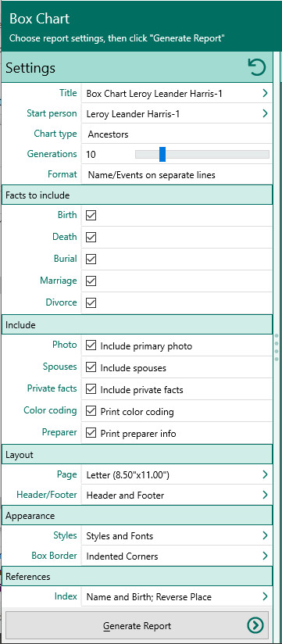Toggle Print color coding checkbox
The image size is (282, 644).
pyautogui.click(x=91, y=411)
